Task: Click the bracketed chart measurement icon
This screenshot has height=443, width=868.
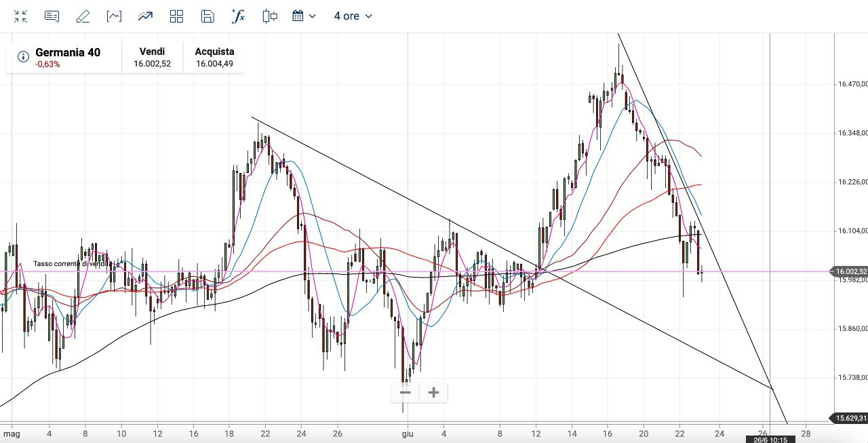Action: pyautogui.click(x=114, y=16)
